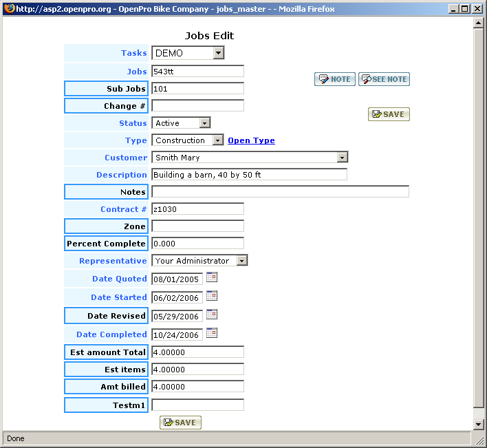Open calendar picker for Date Revised
This screenshot has height=448, width=487.
pos(212,315)
